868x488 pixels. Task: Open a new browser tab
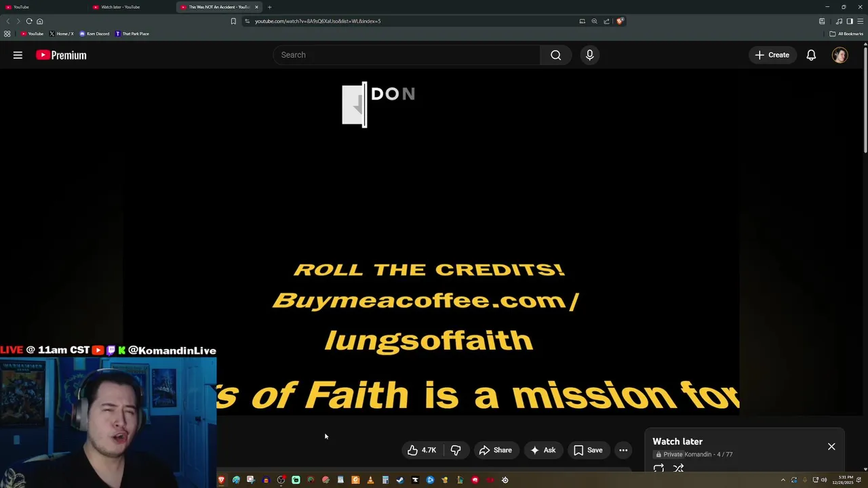pyautogui.click(x=269, y=7)
